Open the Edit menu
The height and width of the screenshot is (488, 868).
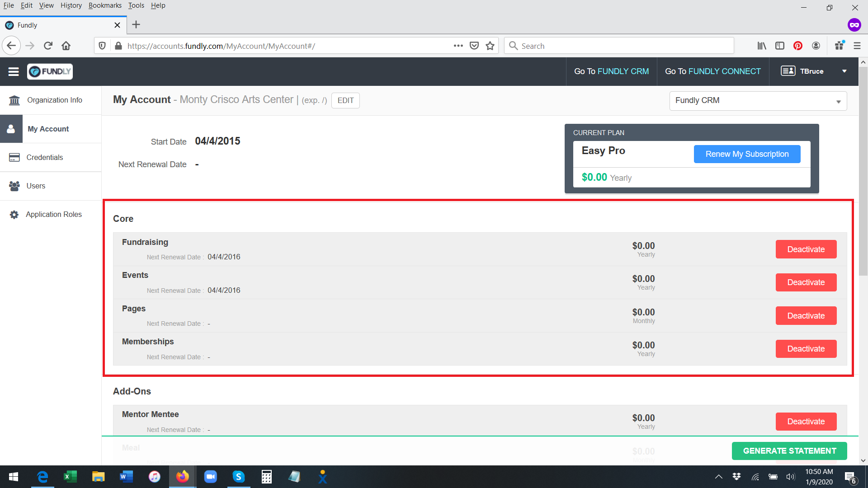coord(27,5)
